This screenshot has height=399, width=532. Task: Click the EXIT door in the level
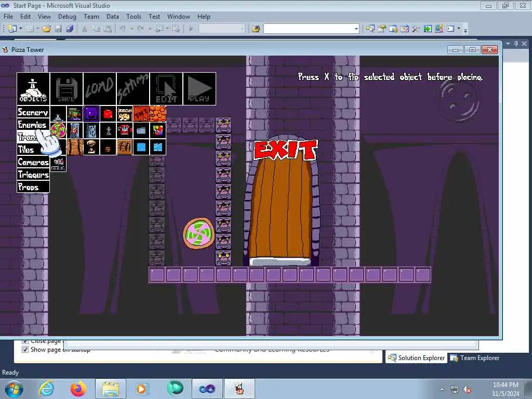coord(282,204)
